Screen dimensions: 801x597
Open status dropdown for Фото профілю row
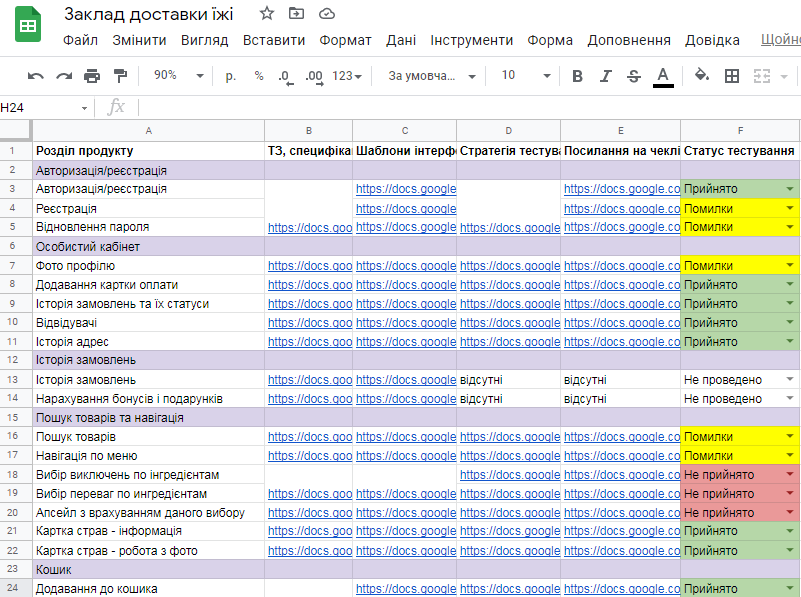point(790,266)
